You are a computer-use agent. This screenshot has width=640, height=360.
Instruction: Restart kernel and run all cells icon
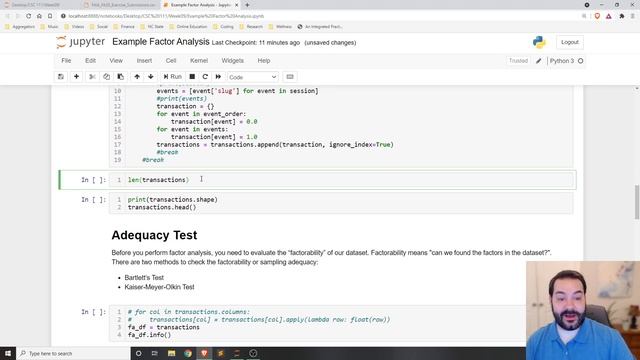pyautogui.click(x=218, y=77)
